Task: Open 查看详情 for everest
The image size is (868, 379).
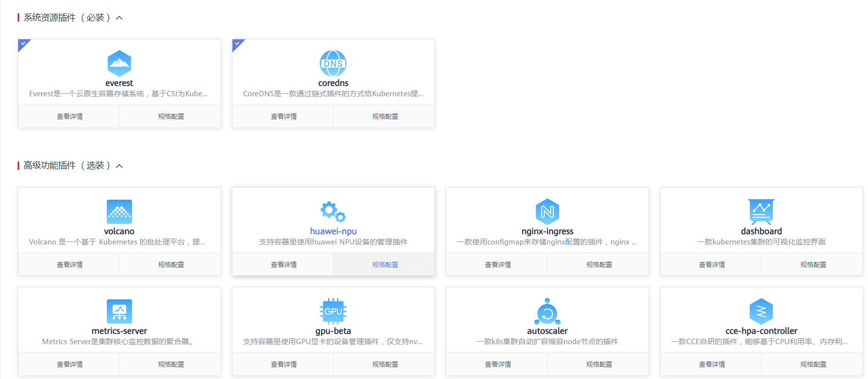Action: coord(69,116)
